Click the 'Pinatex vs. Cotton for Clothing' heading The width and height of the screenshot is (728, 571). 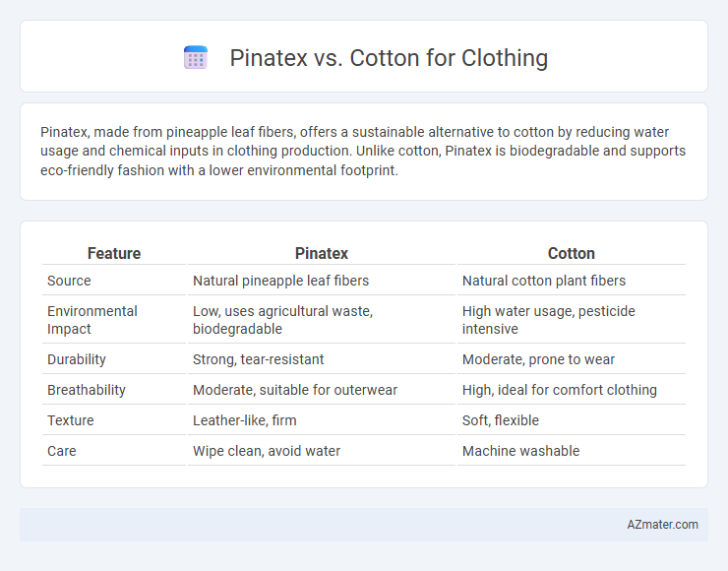[x=389, y=58]
